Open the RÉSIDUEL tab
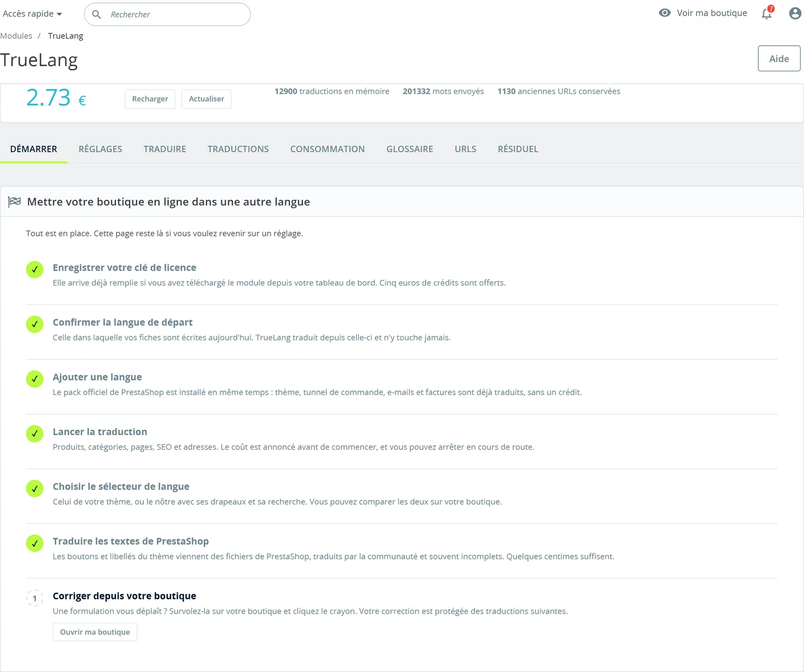 point(518,149)
